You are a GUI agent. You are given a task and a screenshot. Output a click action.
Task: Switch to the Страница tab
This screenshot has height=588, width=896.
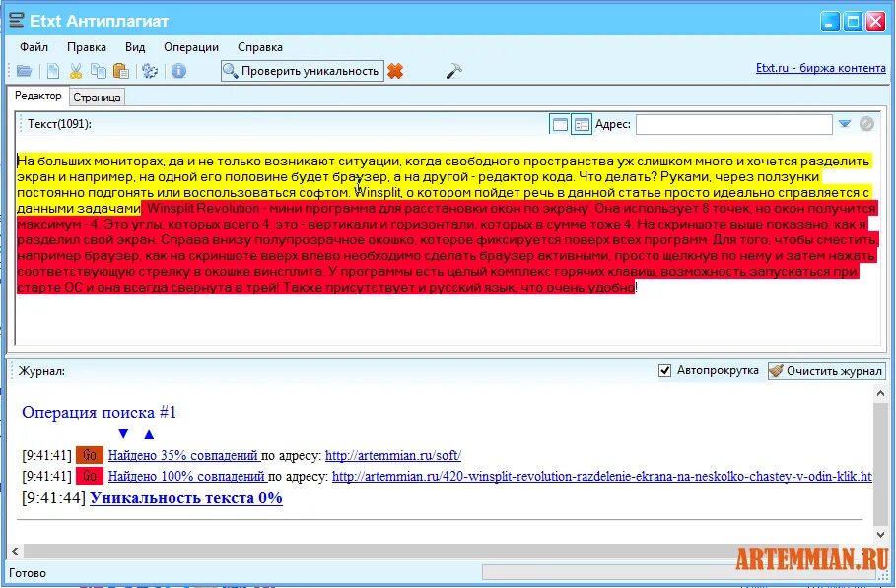(x=97, y=98)
